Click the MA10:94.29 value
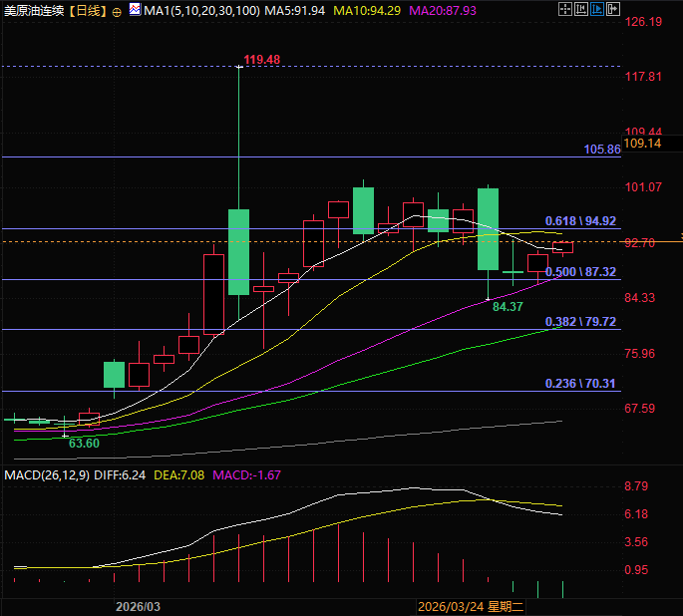683x616 pixels. coord(367,11)
